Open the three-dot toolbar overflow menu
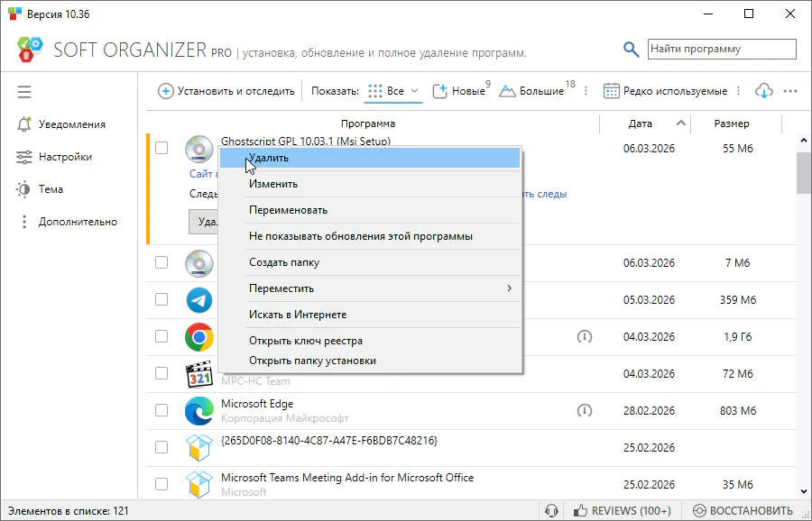The image size is (812, 521). point(790,91)
